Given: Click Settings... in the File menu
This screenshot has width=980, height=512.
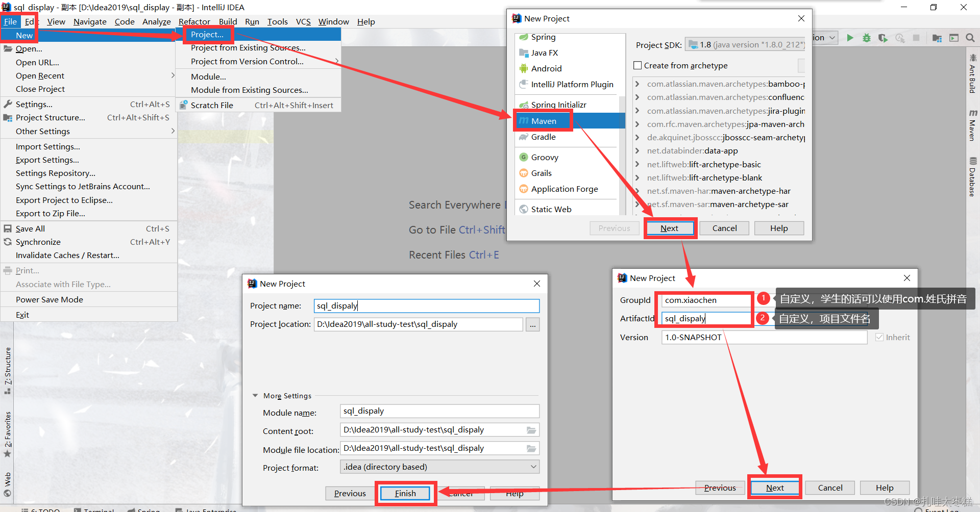Looking at the screenshot, I should [89, 104].
